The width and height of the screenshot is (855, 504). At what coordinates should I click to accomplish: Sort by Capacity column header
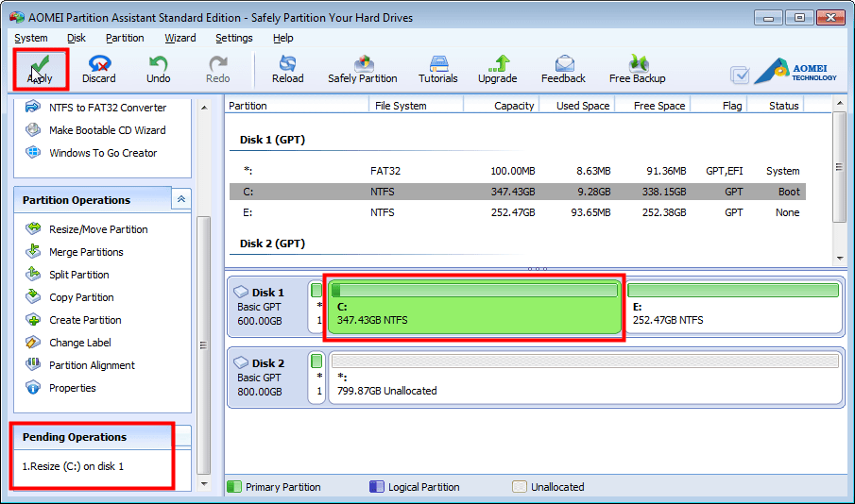pyautogui.click(x=502, y=106)
